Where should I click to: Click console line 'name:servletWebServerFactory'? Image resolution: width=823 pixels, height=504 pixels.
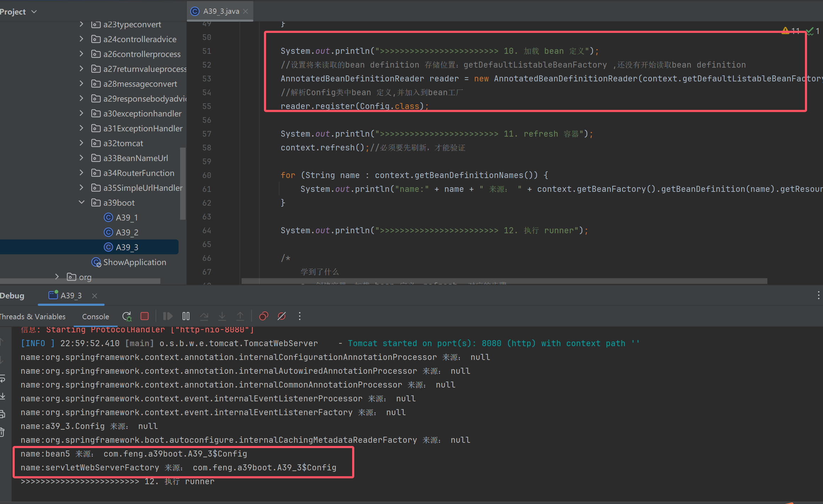pos(179,468)
